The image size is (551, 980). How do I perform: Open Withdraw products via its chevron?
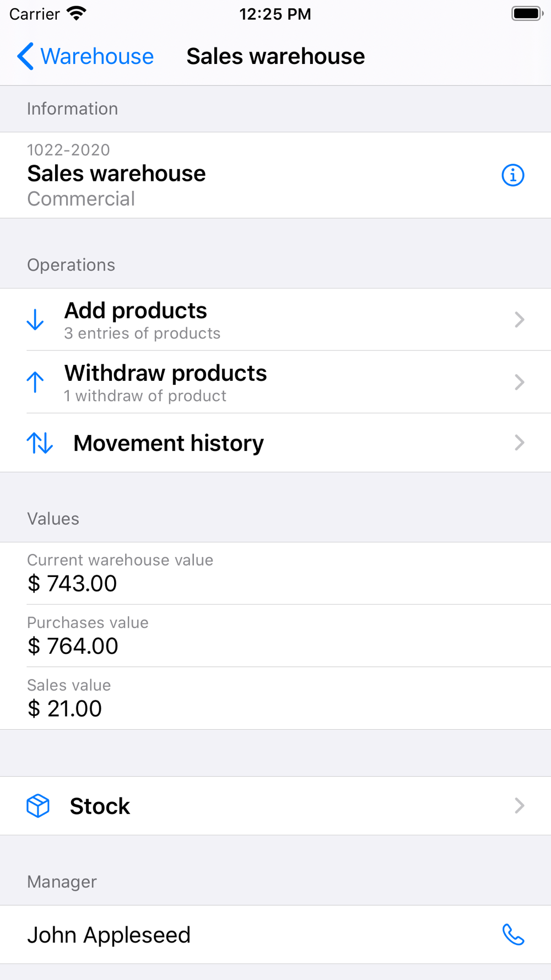pyautogui.click(x=519, y=382)
